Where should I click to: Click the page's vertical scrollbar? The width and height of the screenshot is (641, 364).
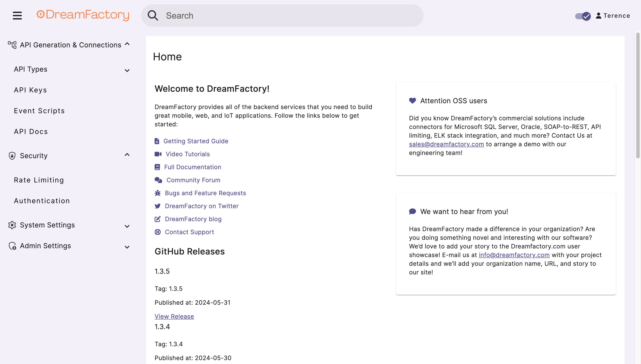[638, 95]
